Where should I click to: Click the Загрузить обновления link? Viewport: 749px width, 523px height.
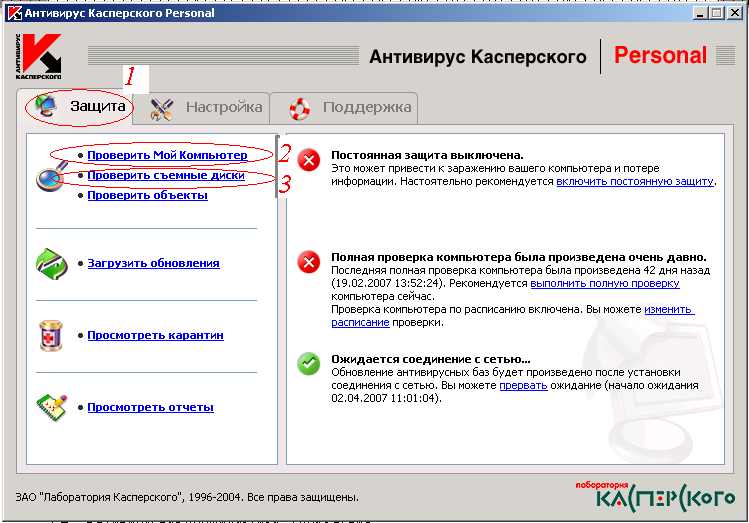pyautogui.click(x=153, y=263)
